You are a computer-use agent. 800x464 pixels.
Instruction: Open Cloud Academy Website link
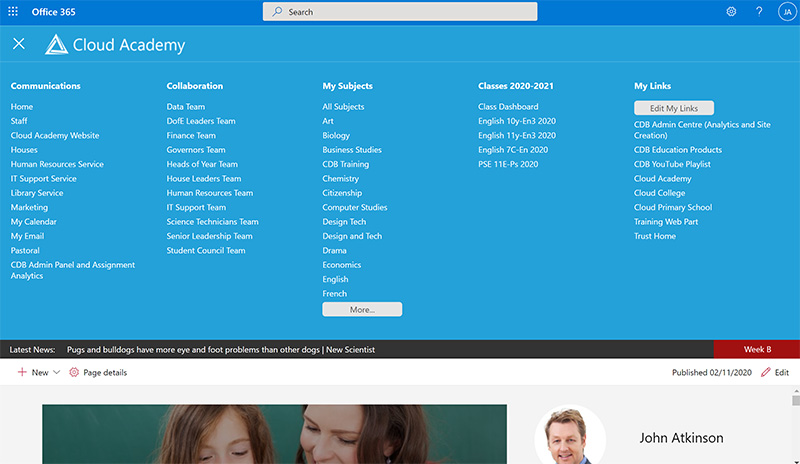55,135
